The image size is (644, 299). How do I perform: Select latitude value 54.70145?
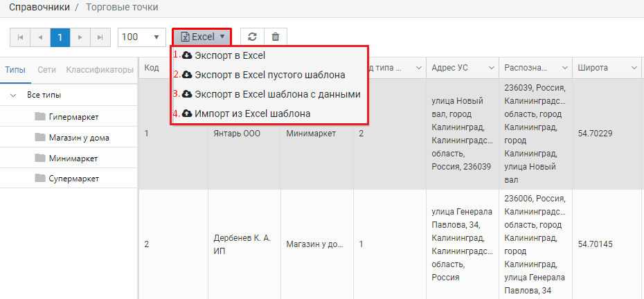[x=595, y=244]
